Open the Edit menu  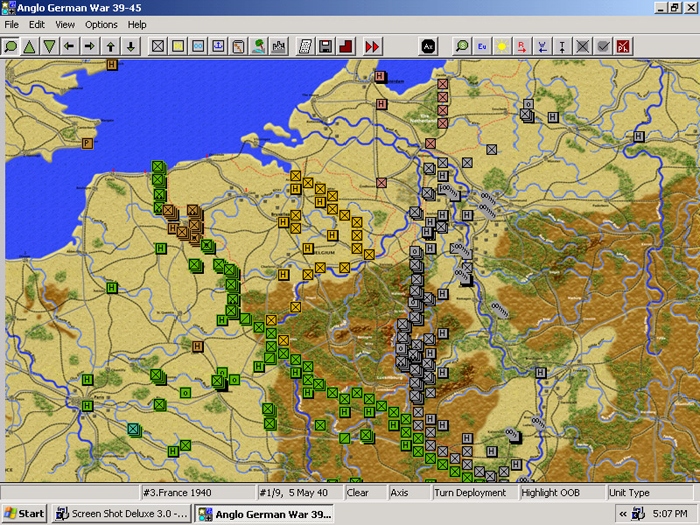(x=37, y=25)
